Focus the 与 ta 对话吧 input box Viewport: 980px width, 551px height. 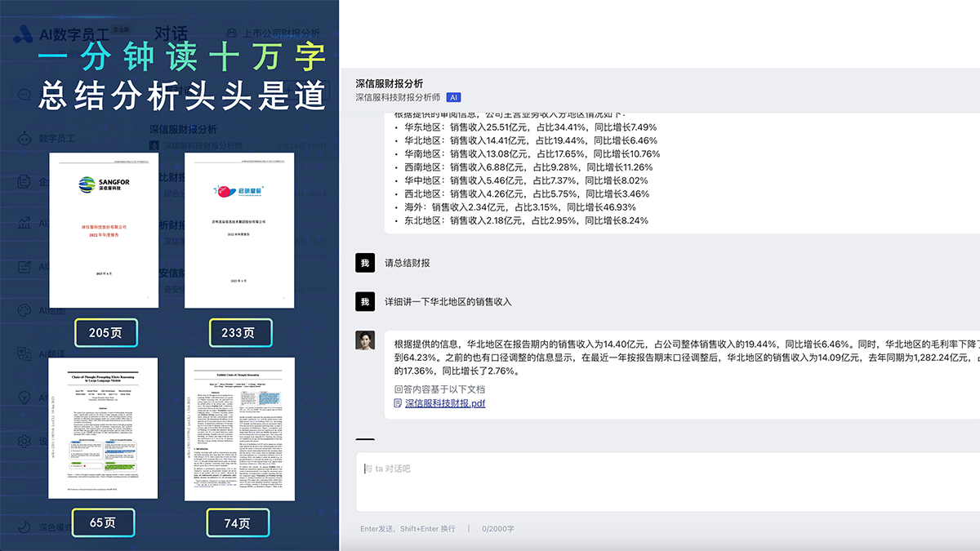(x=667, y=481)
